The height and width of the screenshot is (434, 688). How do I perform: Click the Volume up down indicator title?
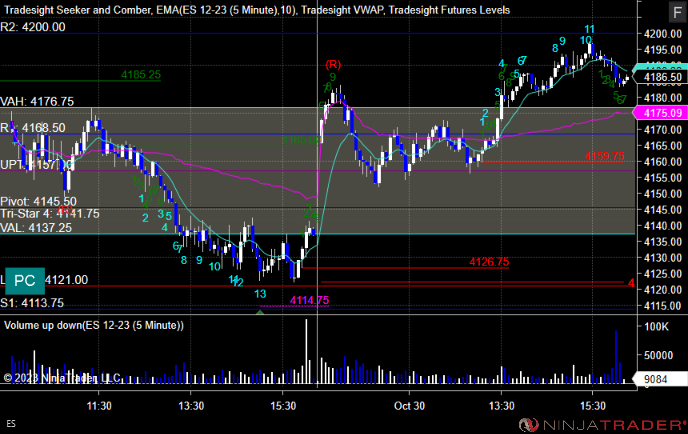click(94, 325)
